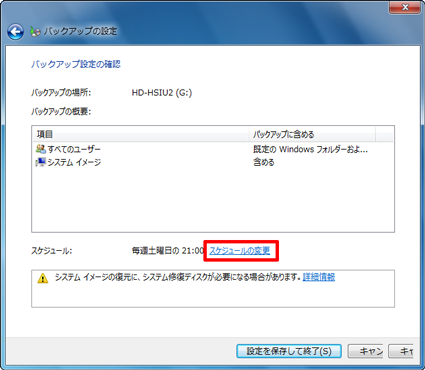
Task: Open the 詳細情報 link
Action: click(x=319, y=277)
